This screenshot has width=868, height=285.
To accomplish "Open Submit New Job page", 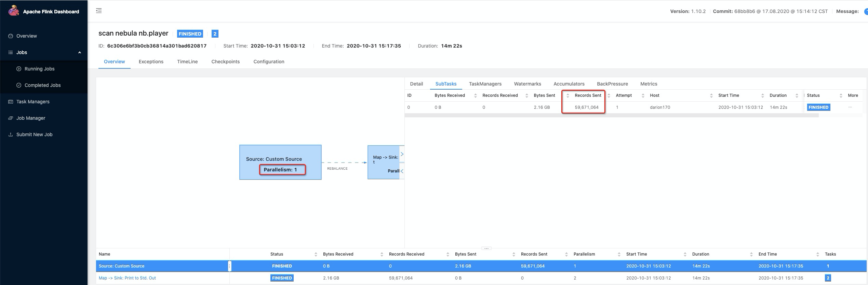I will (34, 134).
